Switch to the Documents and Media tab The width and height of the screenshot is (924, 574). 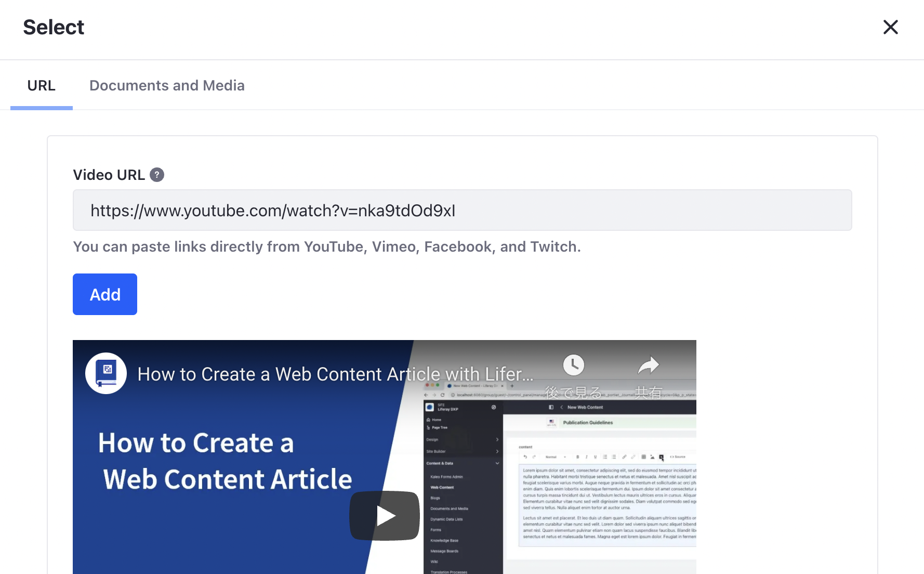click(167, 86)
